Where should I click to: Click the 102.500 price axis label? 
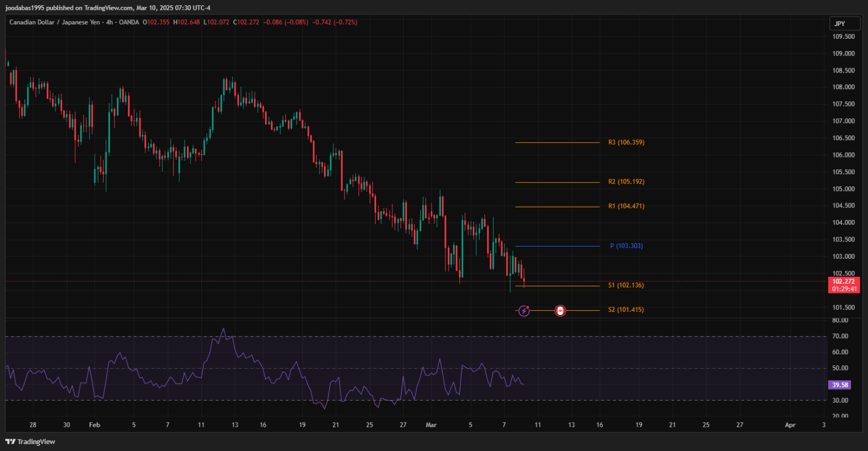(843, 273)
